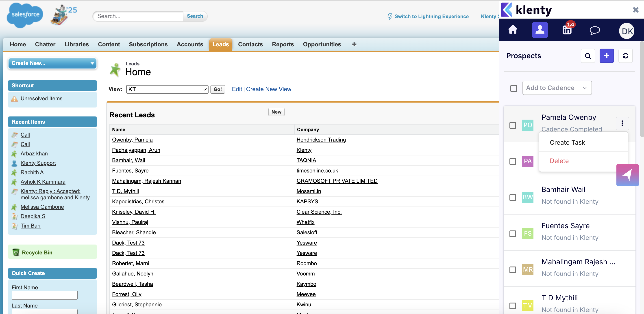Expand the Add to Cadence dropdown arrow
Image resolution: width=644 pixels, height=314 pixels.
[585, 88]
